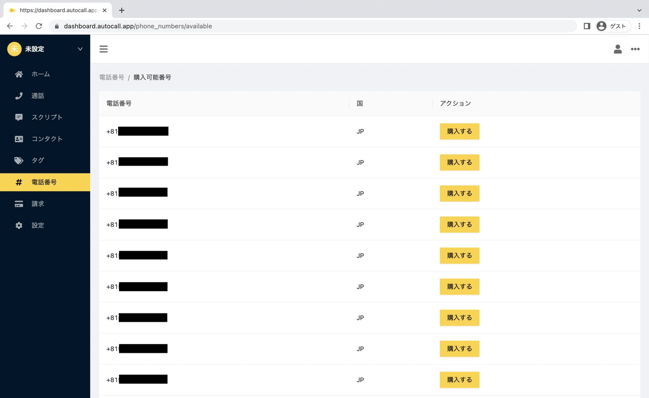Select the コンタクト contact card icon
The image size is (649, 398).
click(x=19, y=139)
